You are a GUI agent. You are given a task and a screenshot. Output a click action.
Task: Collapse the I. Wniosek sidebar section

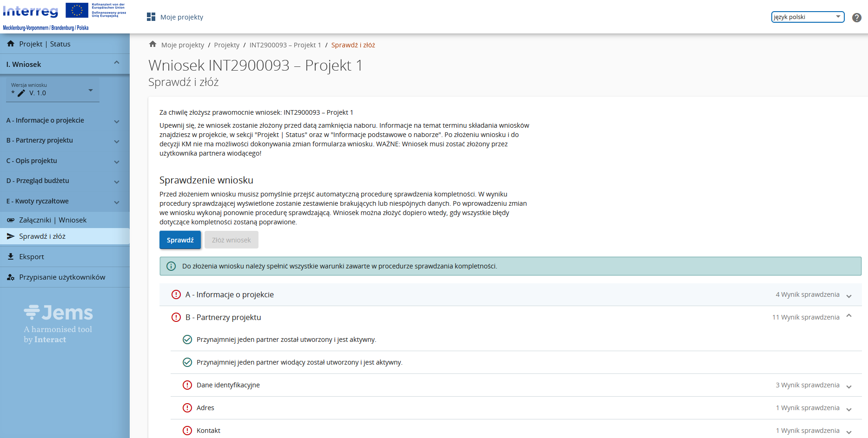(117, 63)
